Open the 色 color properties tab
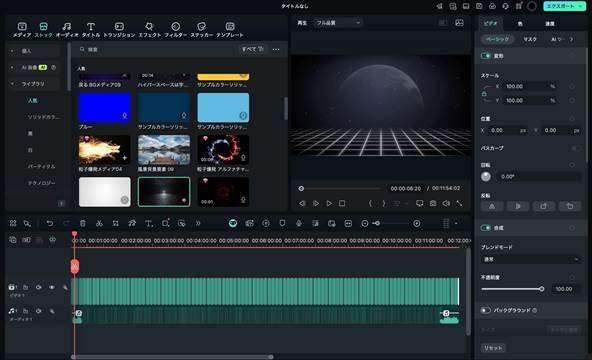Image resolution: width=592 pixels, height=360 pixels. coord(520,24)
